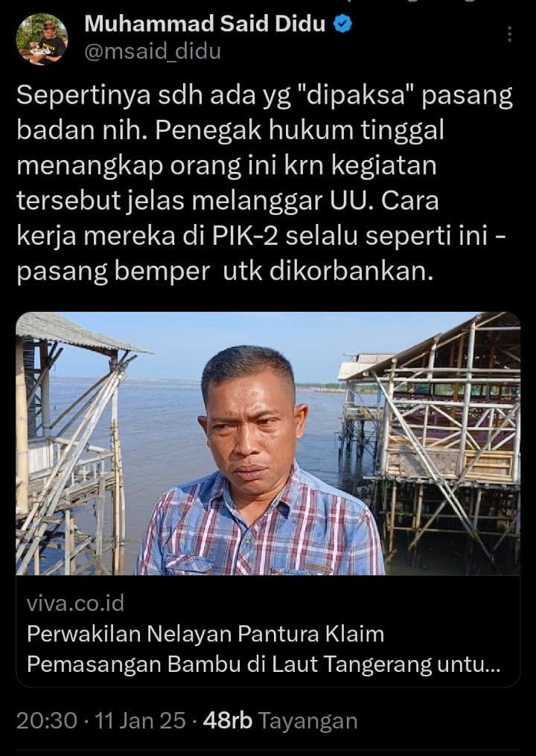Screen dimensions: 536x756
Task: Open Muhammad Said Didu's profile avatar
Action: [42, 39]
